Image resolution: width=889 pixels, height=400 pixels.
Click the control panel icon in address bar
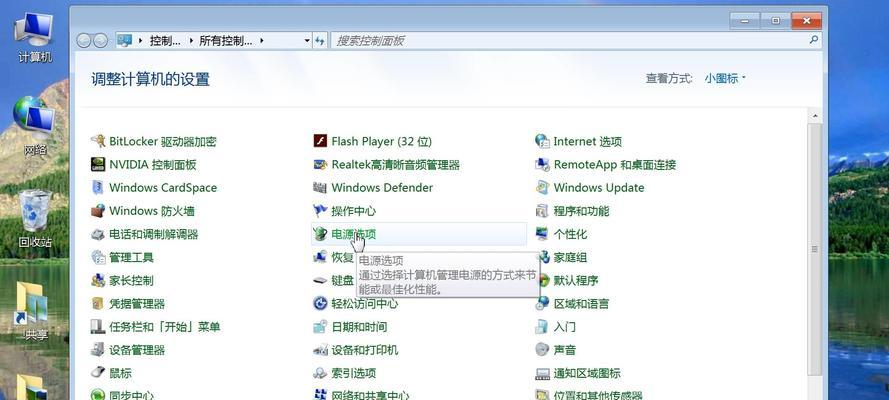click(x=124, y=40)
